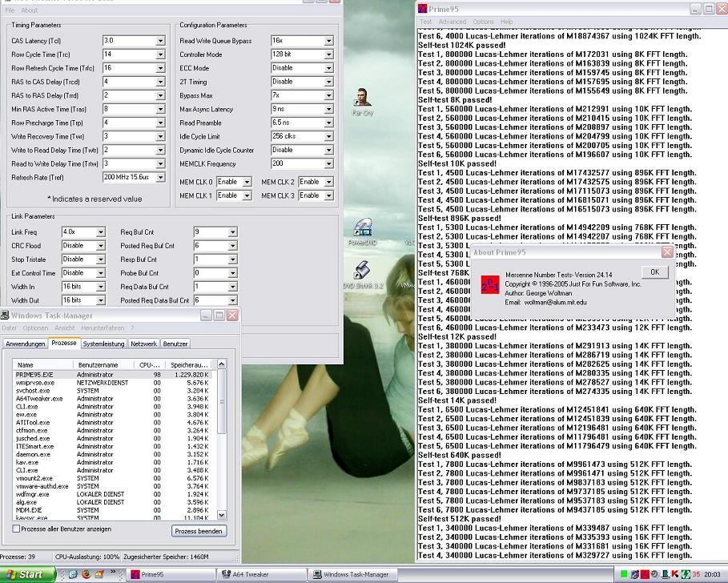Enable 'Prozesse aller Benutzer anzeigen' checkbox
Viewport: 728px width, 583px height.
(16, 529)
